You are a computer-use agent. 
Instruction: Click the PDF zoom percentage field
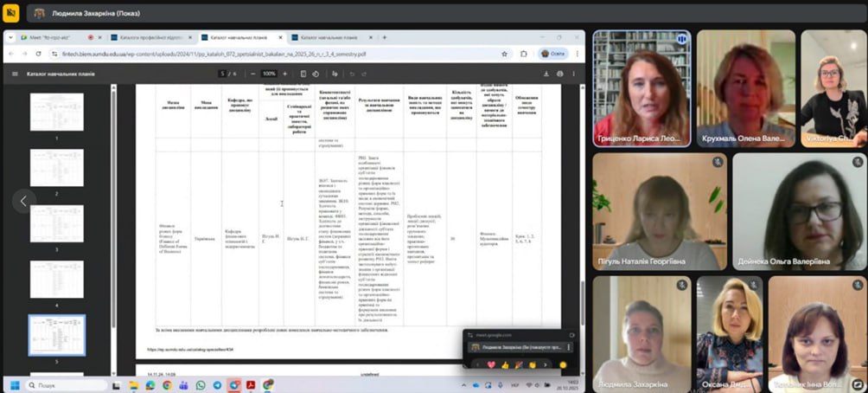269,74
